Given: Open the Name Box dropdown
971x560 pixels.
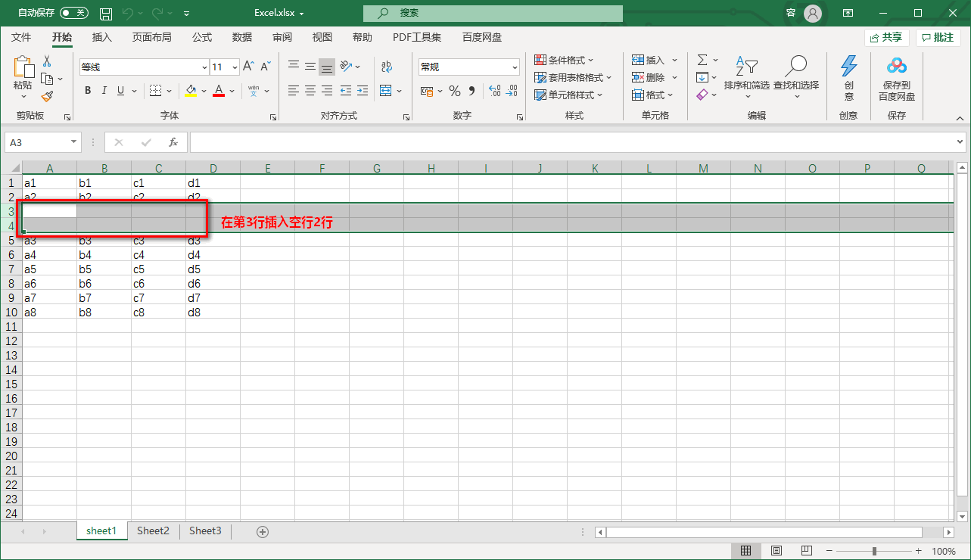Looking at the screenshot, I should tap(74, 142).
